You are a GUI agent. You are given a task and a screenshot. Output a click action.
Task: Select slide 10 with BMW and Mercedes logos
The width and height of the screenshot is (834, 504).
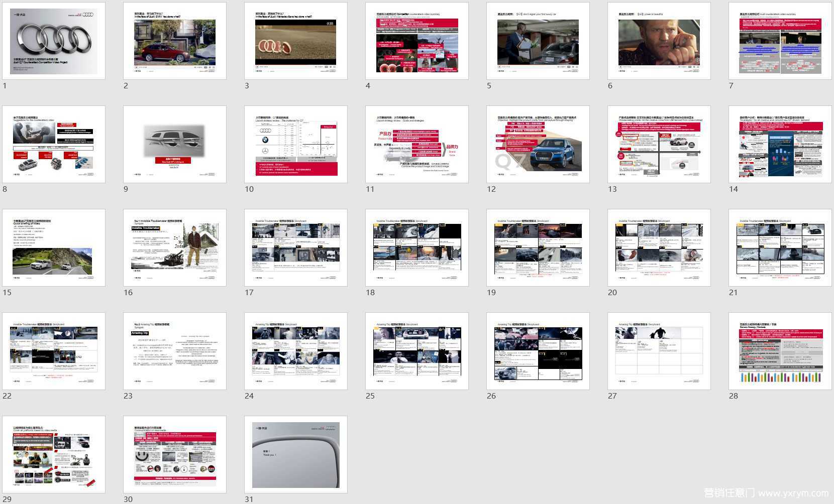point(296,144)
